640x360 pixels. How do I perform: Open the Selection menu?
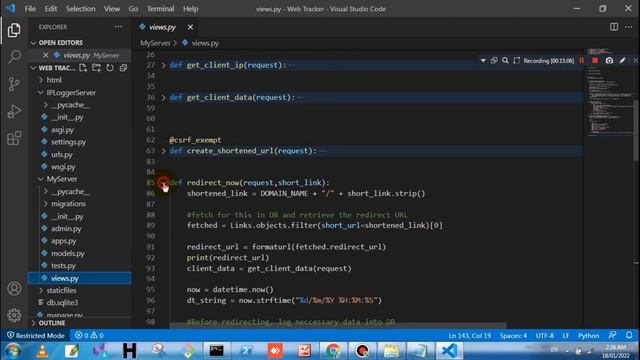(x=80, y=9)
